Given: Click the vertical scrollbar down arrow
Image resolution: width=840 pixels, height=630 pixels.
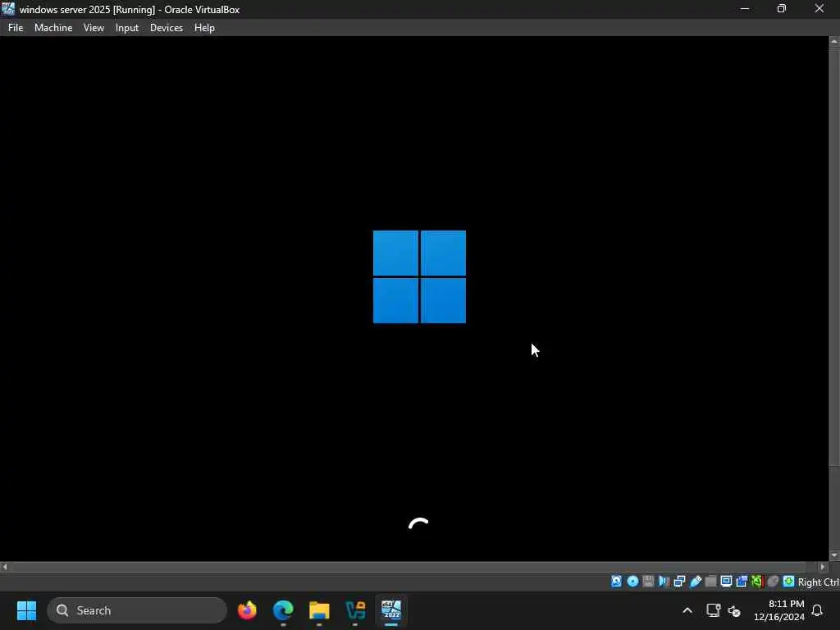Looking at the screenshot, I should [834, 555].
